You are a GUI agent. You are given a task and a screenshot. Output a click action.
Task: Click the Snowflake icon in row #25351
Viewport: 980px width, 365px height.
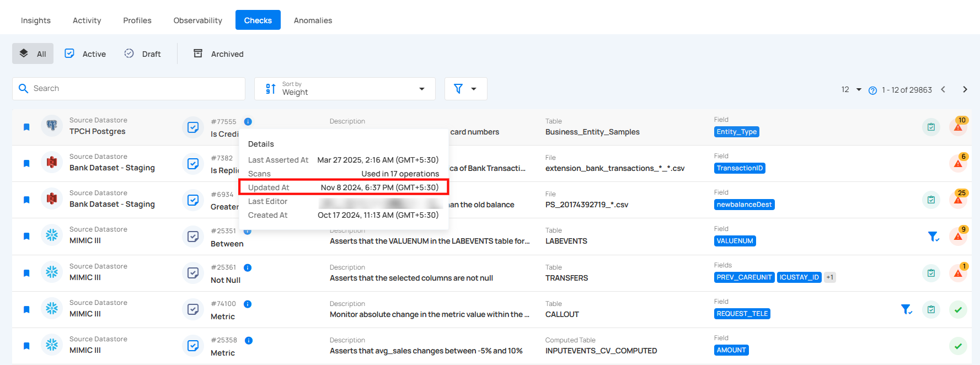[x=52, y=235]
